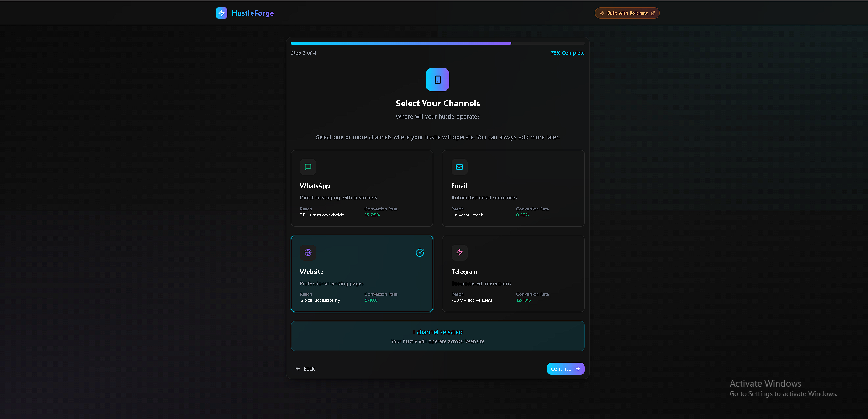Click 'Direct messaging with customers' description
The width and height of the screenshot is (868, 419).
click(x=338, y=198)
